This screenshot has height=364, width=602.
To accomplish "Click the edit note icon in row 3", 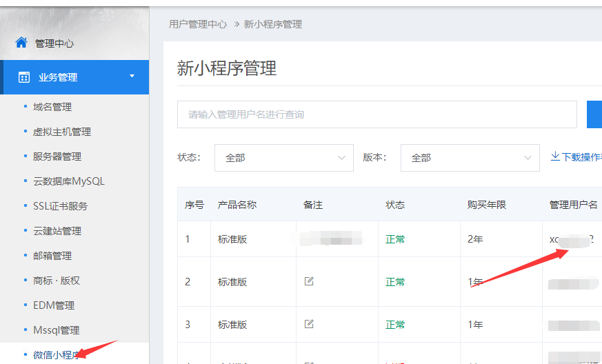I will [309, 324].
